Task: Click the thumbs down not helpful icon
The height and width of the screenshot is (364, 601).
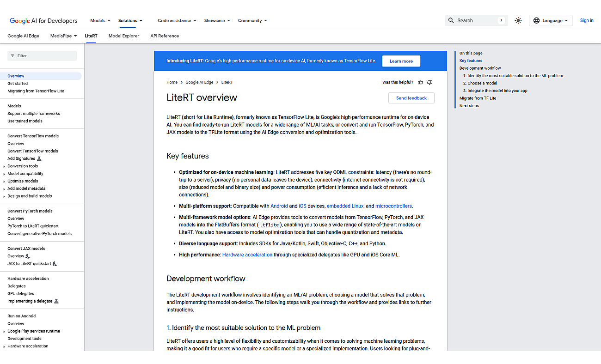Action: click(x=429, y=82)
